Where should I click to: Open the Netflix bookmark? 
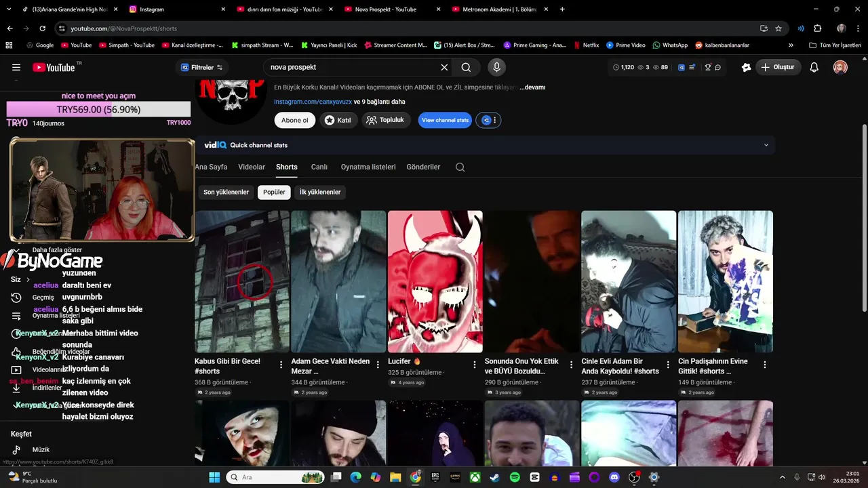click(x=587, y=45)
